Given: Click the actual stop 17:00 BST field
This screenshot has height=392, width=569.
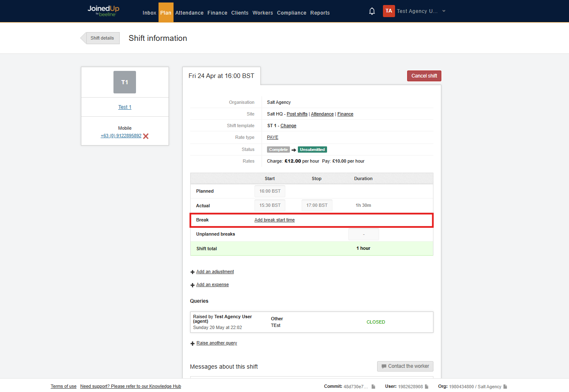Looking at the screenshot, I should tap(317, 205).
